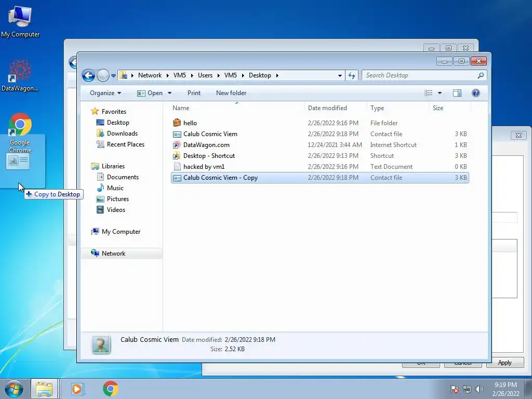Click the My Computer desktop icon
The width and height of the screenshot is (532, 399).
[x=20, y=21]
